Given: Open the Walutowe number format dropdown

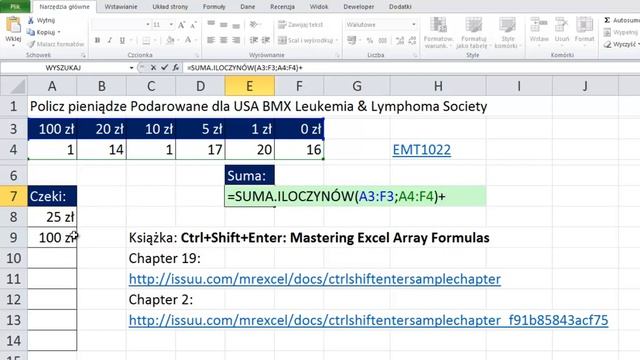Looking at the screenshot, I should point(413,24).
